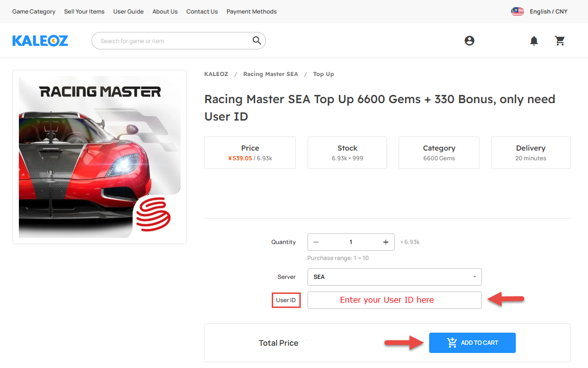Open Racing Master SEA breadcrumb link
Image resolution: width=588 pixels, height=368 pixels.
(x=270, y=74)
